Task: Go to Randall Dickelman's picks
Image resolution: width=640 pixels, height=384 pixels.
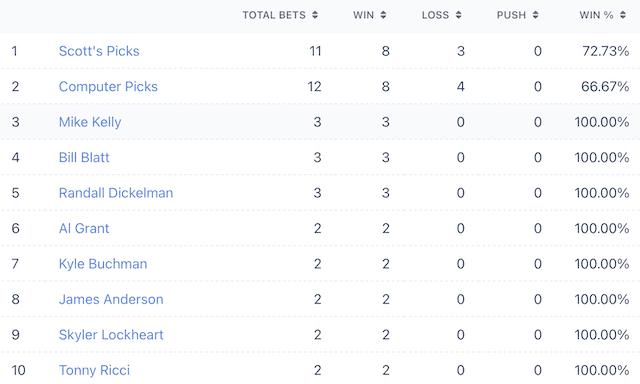Action: (116, 193)
